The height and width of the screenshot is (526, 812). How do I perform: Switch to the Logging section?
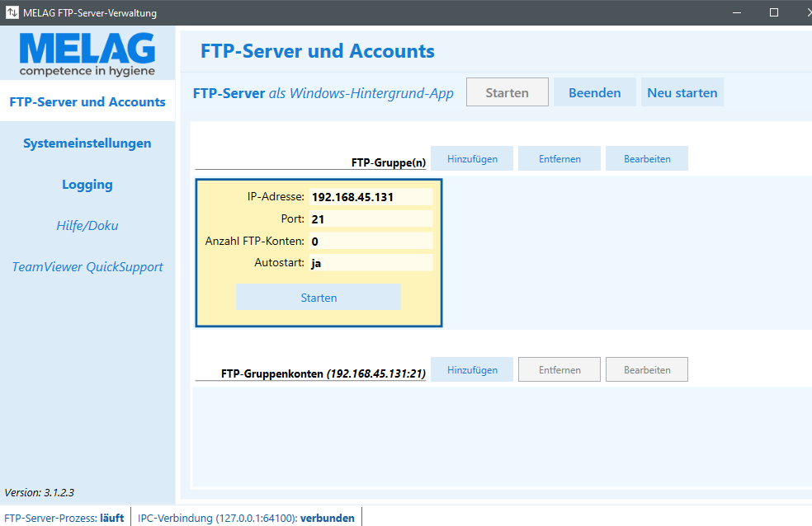point(87,185)
